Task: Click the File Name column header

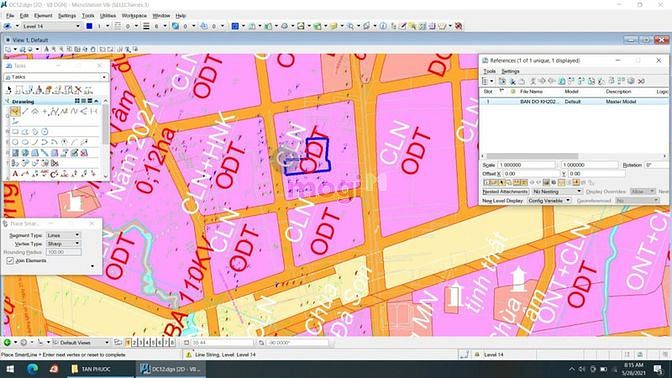Action: [531, 92]
